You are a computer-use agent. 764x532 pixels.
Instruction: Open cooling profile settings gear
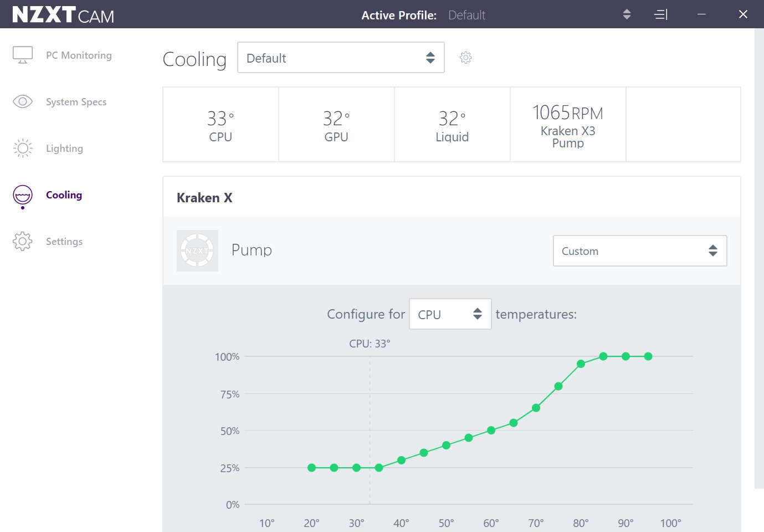(x=466, y=58)
